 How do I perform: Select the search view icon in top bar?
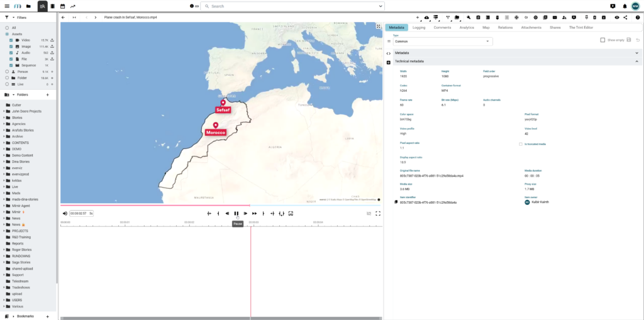pos(42,6)
